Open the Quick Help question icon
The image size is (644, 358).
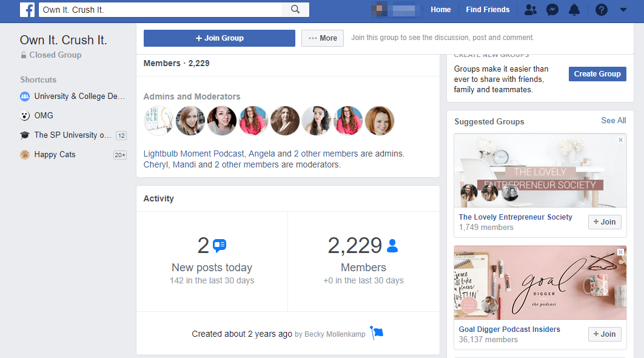602,10
